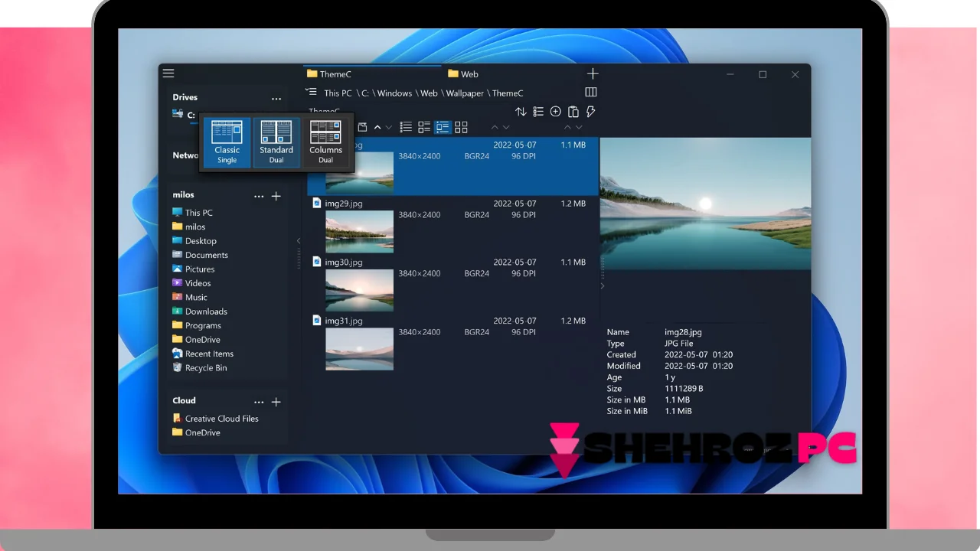Open the Programs folder
Image resolution: width=980 pixels, height=551 pixels.
coord(197,325)
